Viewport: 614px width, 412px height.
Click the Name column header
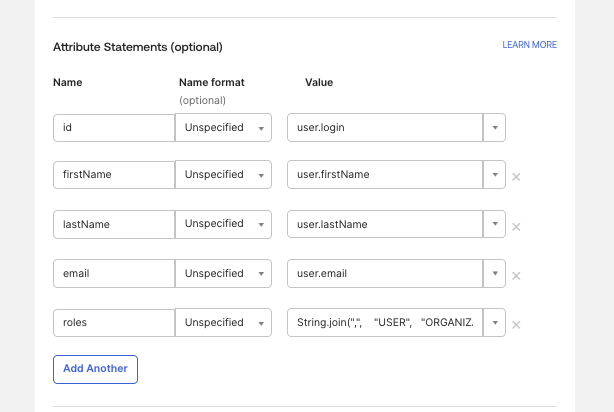[68, 82]
